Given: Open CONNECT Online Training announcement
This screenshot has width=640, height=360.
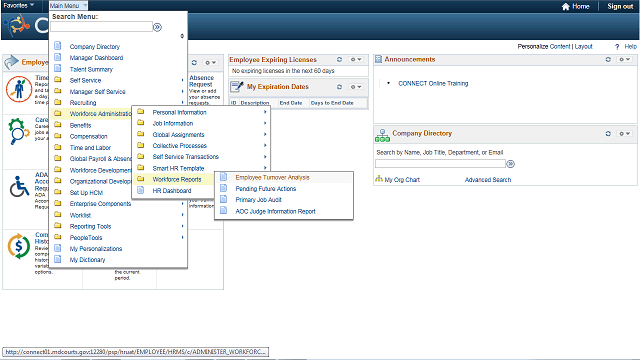Looking at the screenshot, I should [x=433, y=83].
